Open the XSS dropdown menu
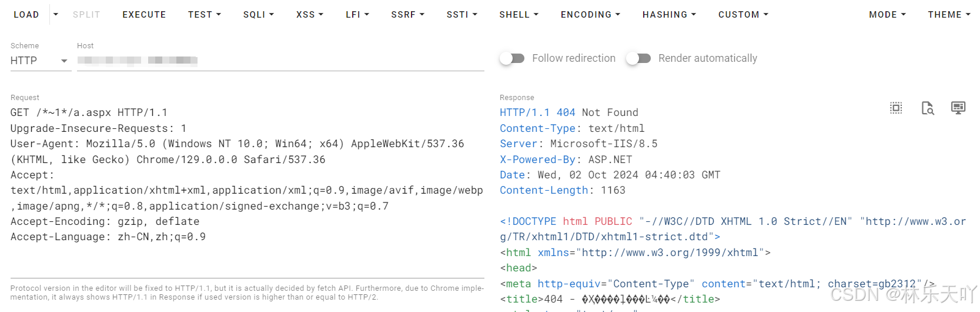Image resolution: width=980 pixels, height=312 pixels. pos(310,15)
